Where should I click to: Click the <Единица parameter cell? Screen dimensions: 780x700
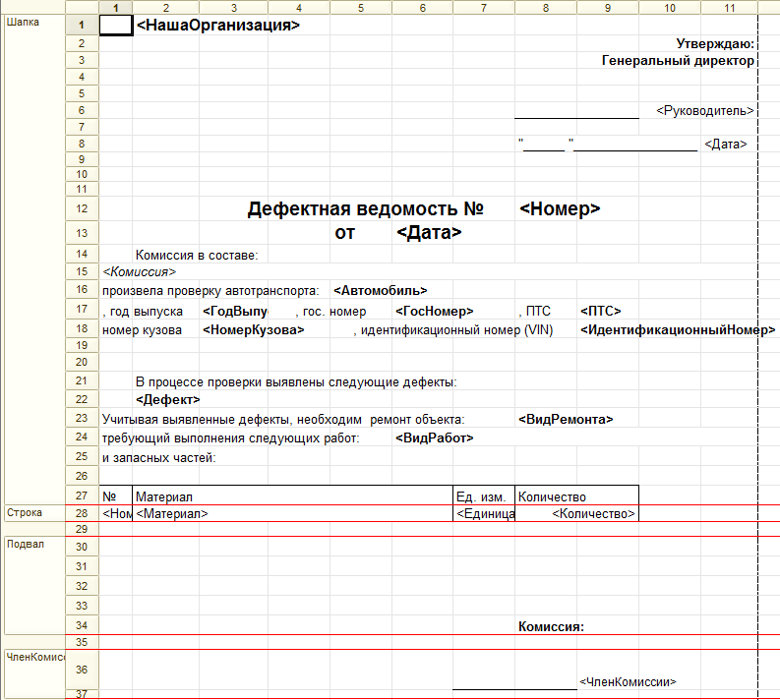(x=485, y=513)
